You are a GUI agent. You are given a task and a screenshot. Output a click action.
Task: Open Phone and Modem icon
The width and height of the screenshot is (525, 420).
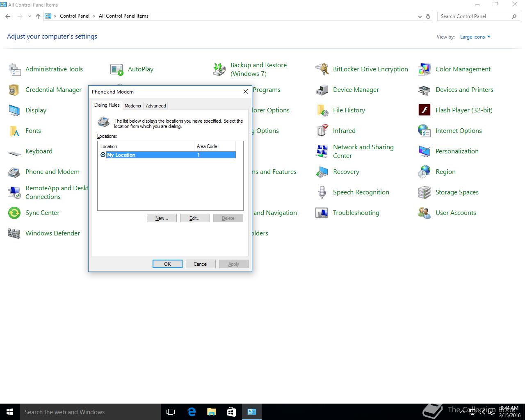tap(14, 172)
